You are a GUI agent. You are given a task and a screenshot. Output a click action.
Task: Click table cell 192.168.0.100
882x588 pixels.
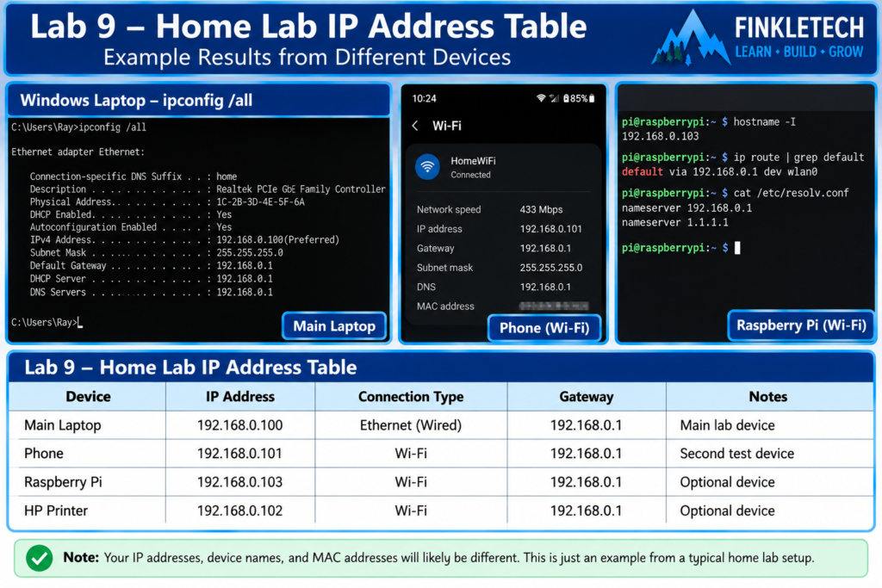pyautogui.click(x=240, y=425)
